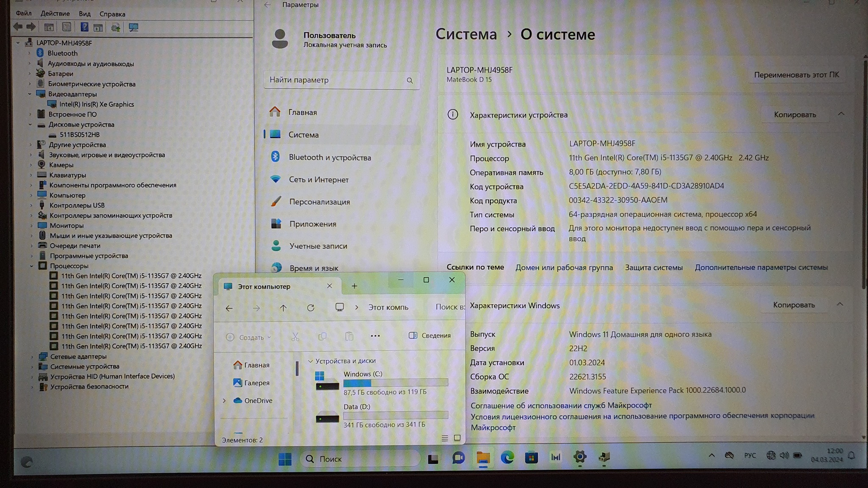Click Переименовать этот ПК button
Screen dimensions: 868x488
coord(796,75)
